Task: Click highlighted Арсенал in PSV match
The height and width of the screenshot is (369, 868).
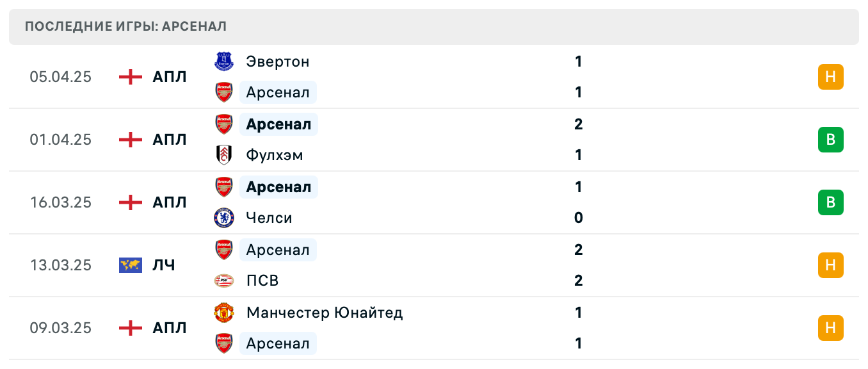Action: 278,250
